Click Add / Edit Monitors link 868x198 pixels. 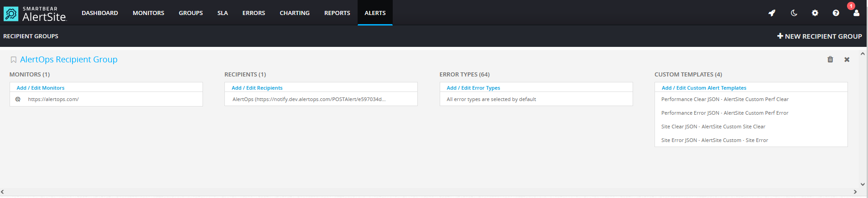(x=41, y=88)
